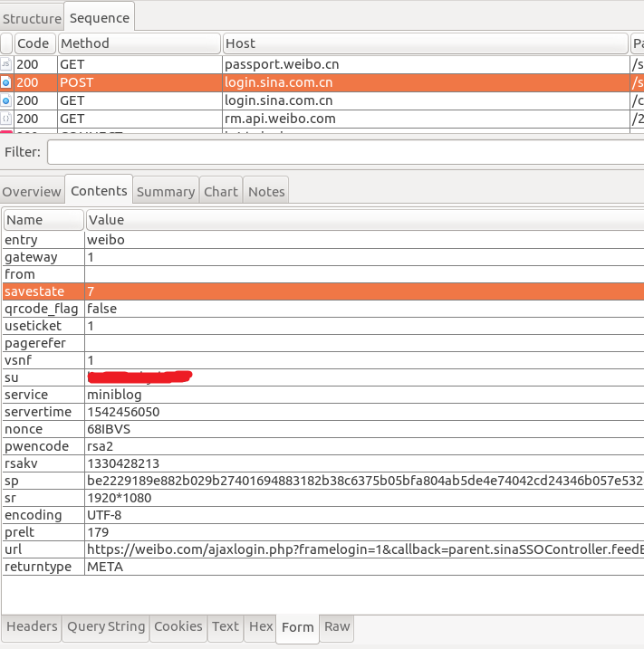
Task: Switch to the Structure tab
Action: pyautogui.click(x=32, y=19)
